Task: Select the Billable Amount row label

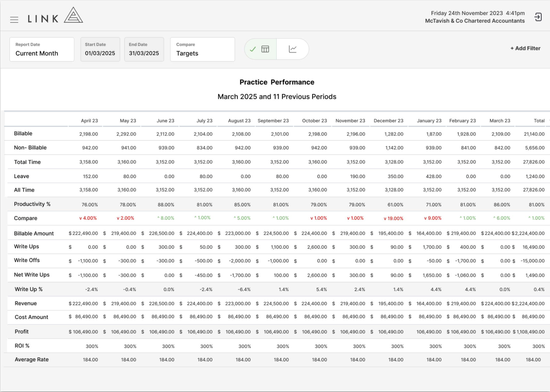Action: click(x=34, y=233)
